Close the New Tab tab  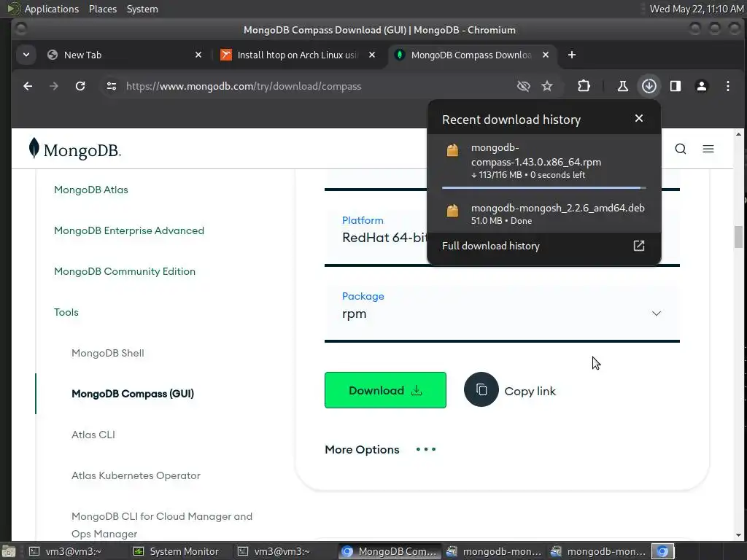pyautogui.click(x=198, y=55)
